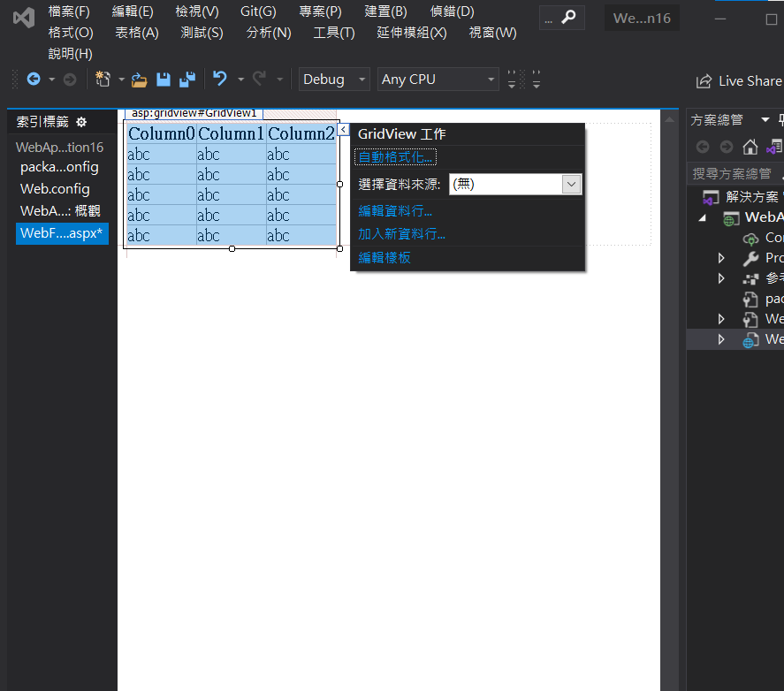This screenshot has width=784, height=691.
Task: Select the Column1 header cell
Action: point(231,133)
